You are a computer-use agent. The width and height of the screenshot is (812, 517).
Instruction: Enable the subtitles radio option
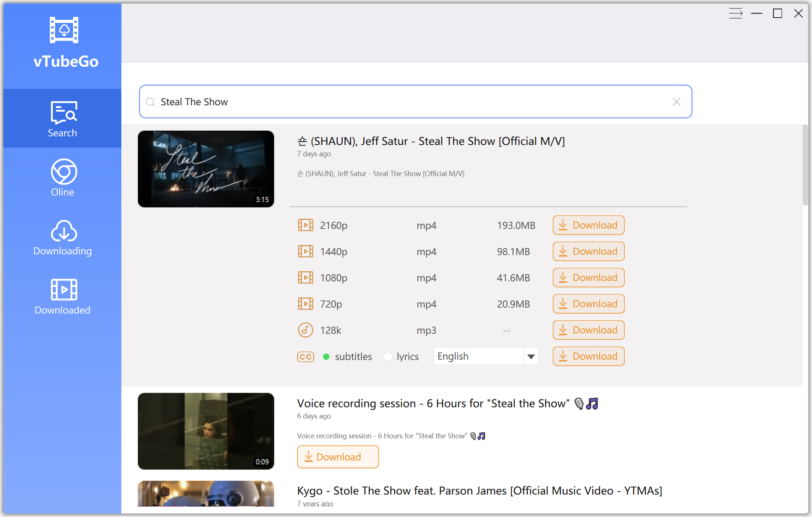click(326, 357)
